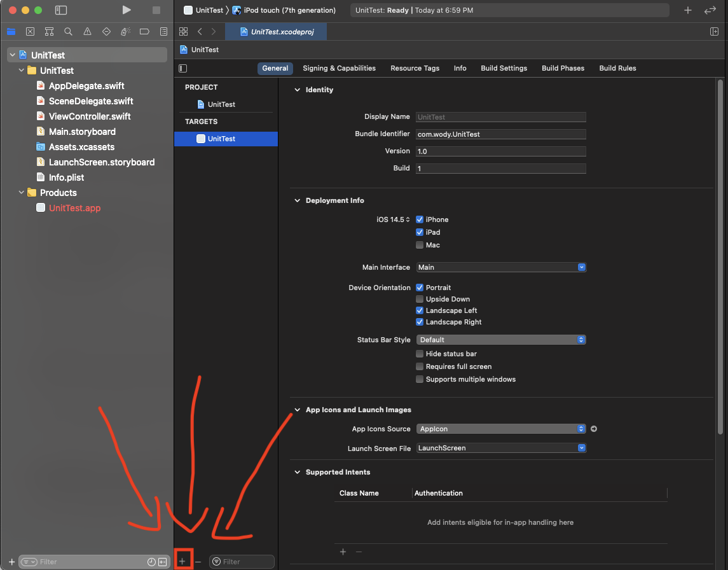
Task: Open the Test navigator diamond icon
Action: (x=106, y=32)
